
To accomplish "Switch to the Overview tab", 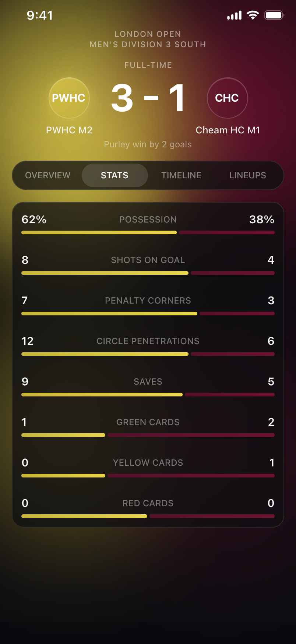I will coord(48,175).
